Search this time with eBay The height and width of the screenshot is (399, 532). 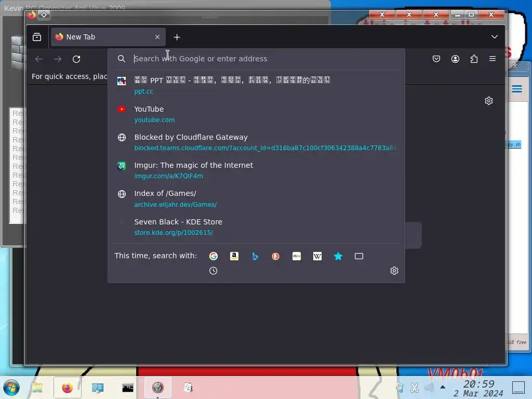point(297,256)
